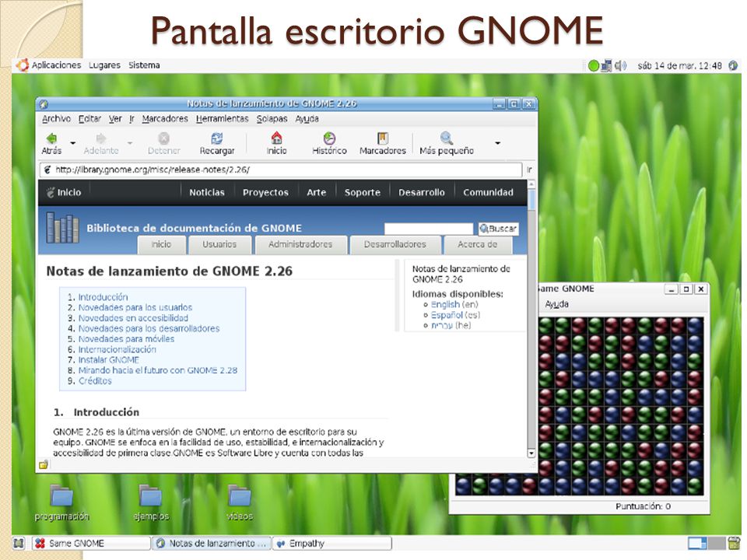Open the Marcadores menu in menu bar
The height and width of the screenshot is (560, 747).
click(x=165, y=118)
